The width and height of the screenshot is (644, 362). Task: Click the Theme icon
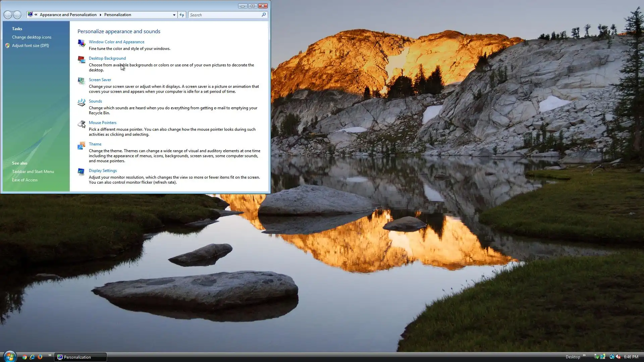[81, 145]
